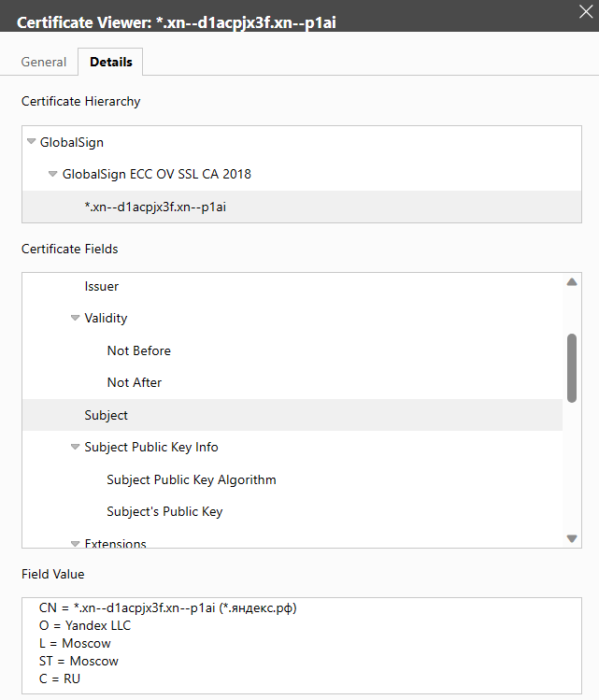Select Subject Public Key Algorithm field

click(192, 480)
